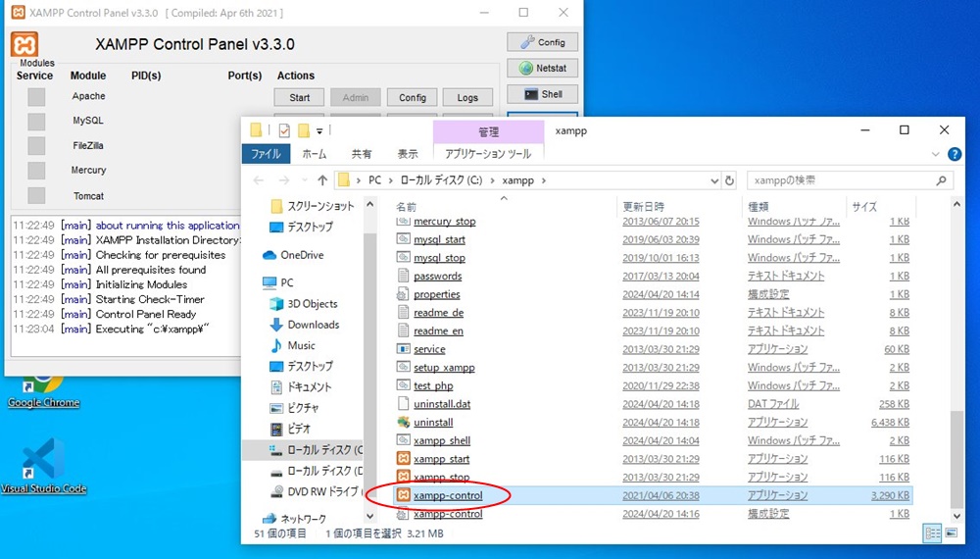This screenshot has width=980, height=559.
Task: Go up one folder level arrow
Action: [x=322, y=180]
